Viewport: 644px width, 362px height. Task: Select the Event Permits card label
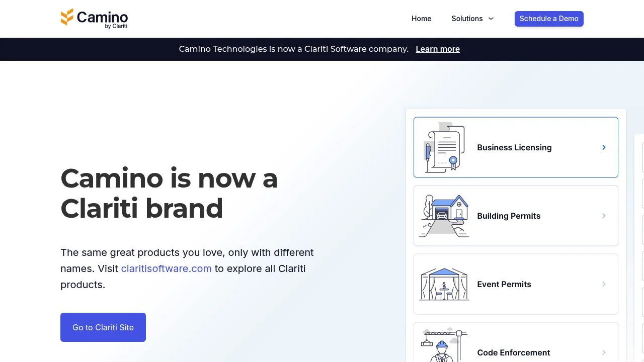click(x=504, y=284)
